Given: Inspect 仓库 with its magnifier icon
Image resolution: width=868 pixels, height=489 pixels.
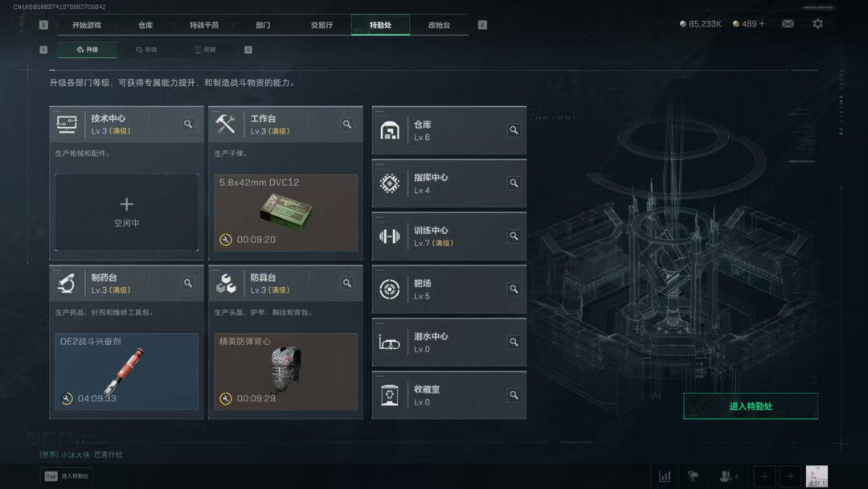Looking at the screenshot, I should [x=514, y=130].
